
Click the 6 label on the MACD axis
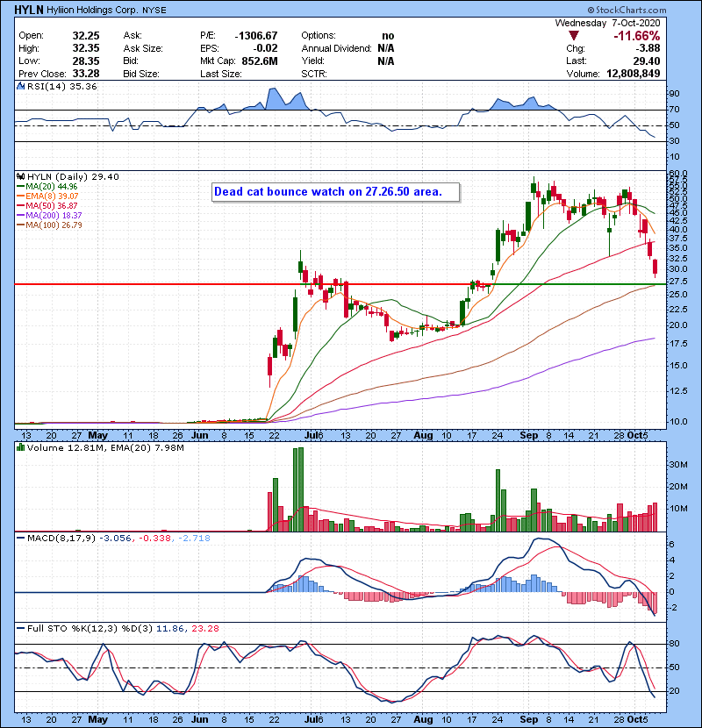click(671, 544)
